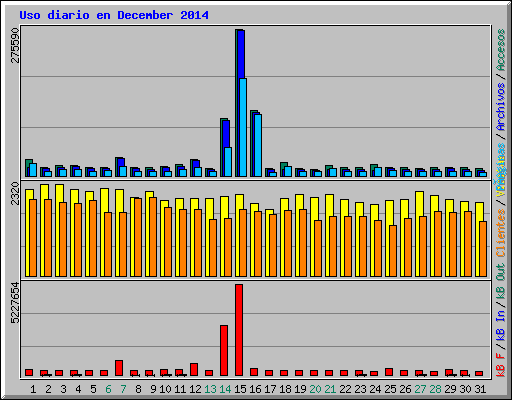Viewport: 512px width, 400px height.
Task: Click the x-axis day label 31
Action: coord(480,389)
